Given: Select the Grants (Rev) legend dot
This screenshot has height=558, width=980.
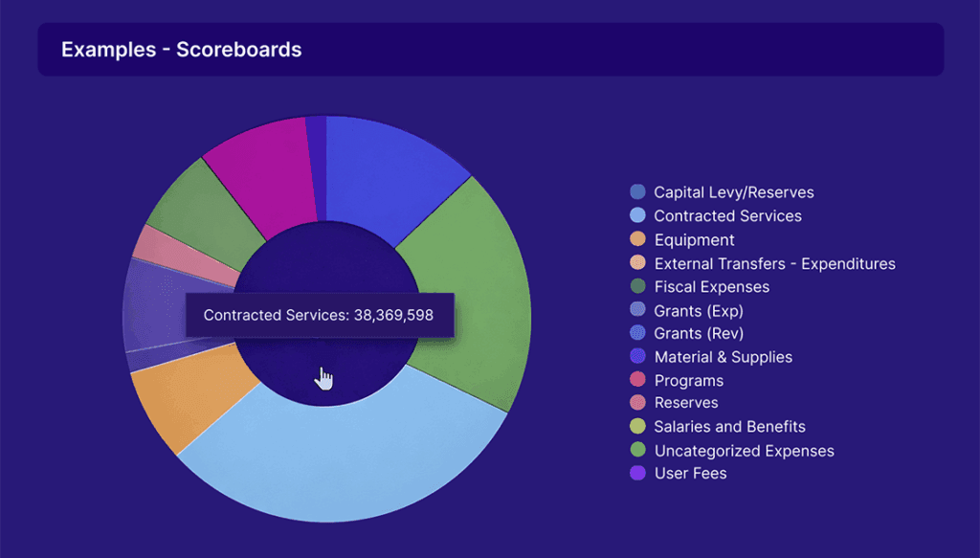Looking at the screenshot, I should click(x=638, y=333).
